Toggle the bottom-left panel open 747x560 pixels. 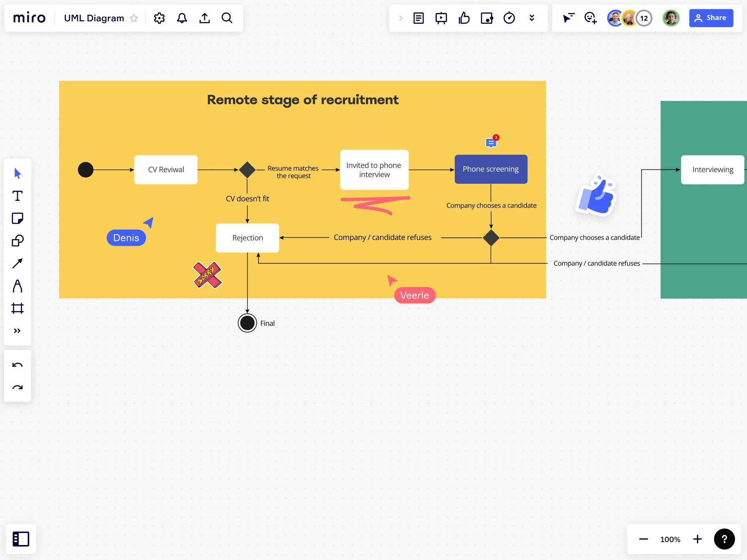[x=21, y=539]
